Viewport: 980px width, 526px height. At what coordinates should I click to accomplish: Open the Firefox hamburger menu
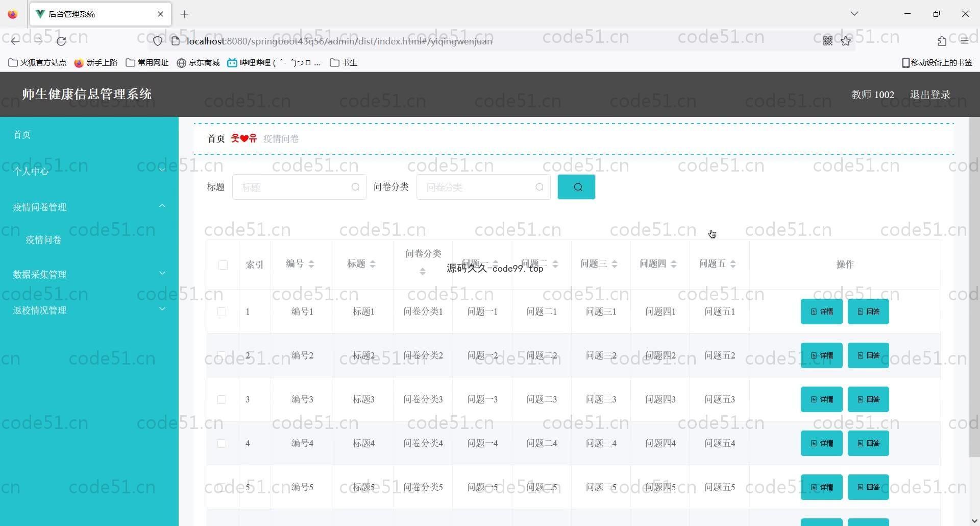tap(964, 41)
